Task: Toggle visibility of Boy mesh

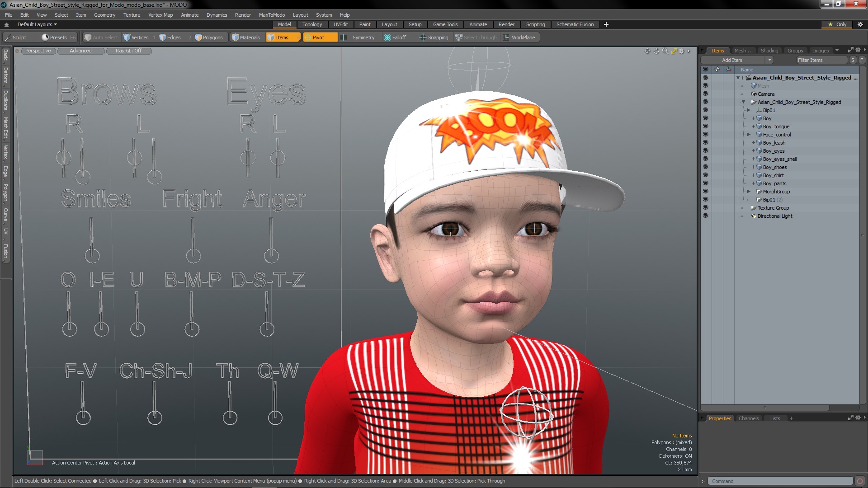Action: click(x=705, y=118)
